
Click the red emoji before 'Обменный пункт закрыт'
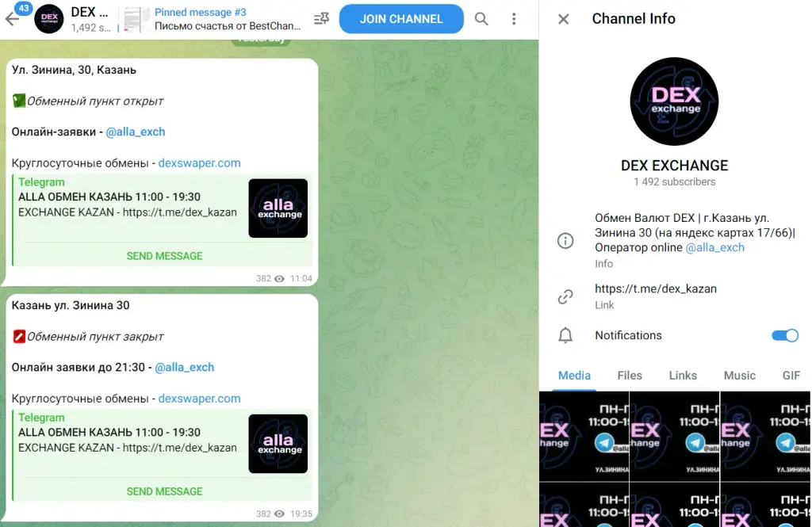(19, 337)
